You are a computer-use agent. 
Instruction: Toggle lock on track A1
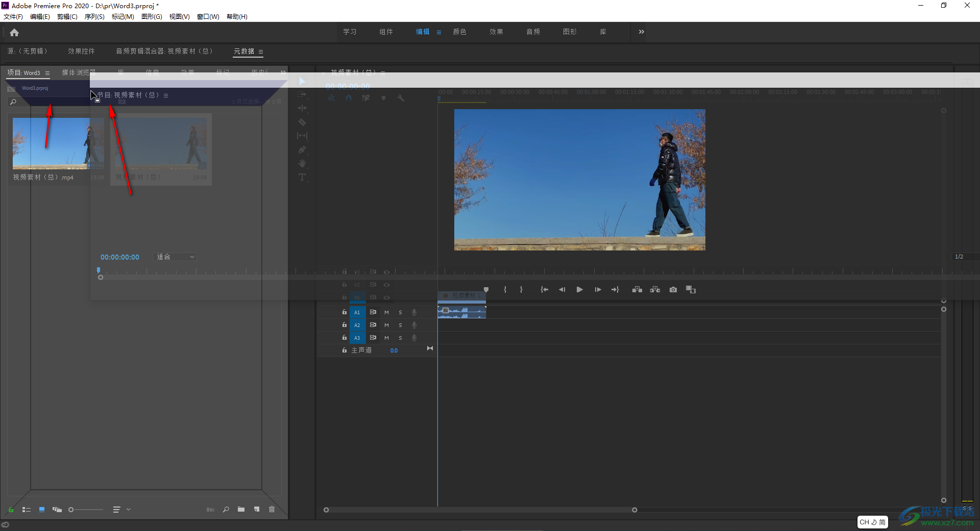click(x=345, y=312)
